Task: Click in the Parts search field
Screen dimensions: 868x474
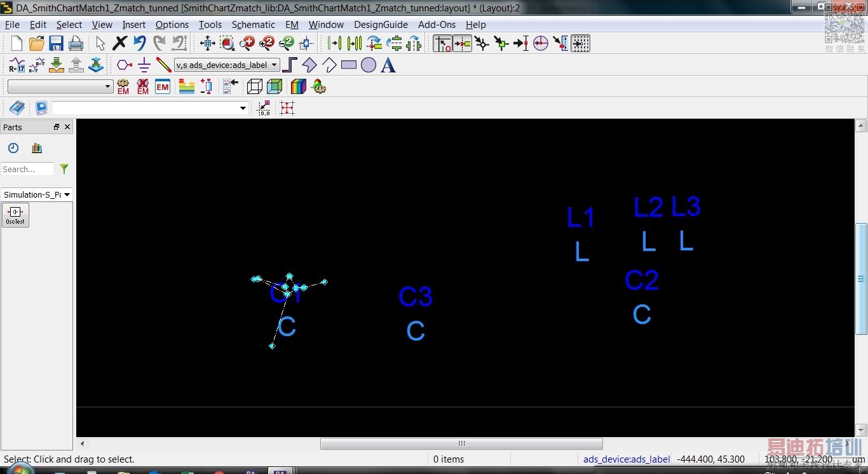Action: pos(28,169)
